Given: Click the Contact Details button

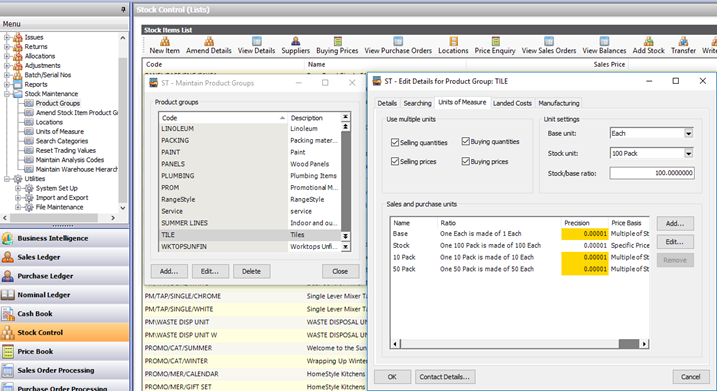Looking at the screenshot, I should point(445,377).
